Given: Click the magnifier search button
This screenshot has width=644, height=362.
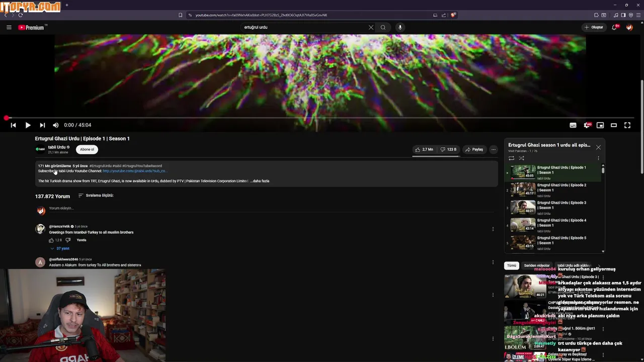Looking at the screenshot, I should [383, 27].
